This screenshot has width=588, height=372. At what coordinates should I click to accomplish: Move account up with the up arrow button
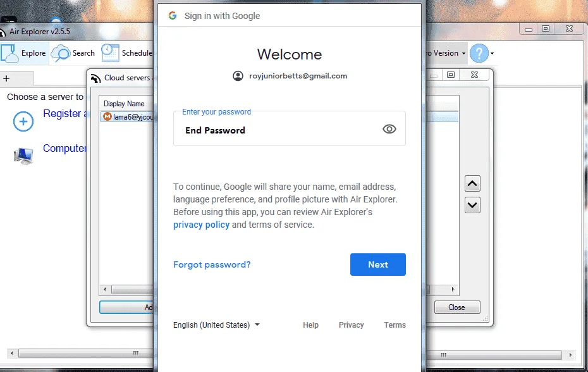click(x=472, y=183)
